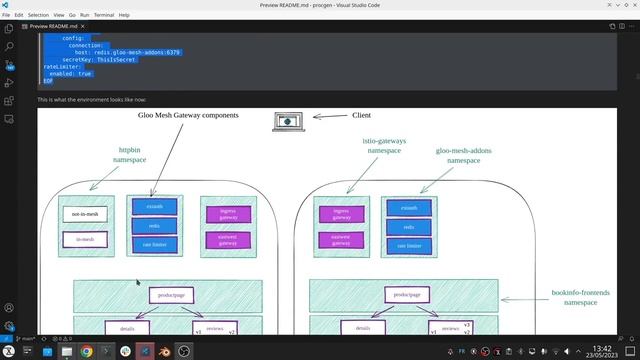The image size is (640, 360).
Task: Open the application launcher on taskbar
Action: (x=9, y=351)
